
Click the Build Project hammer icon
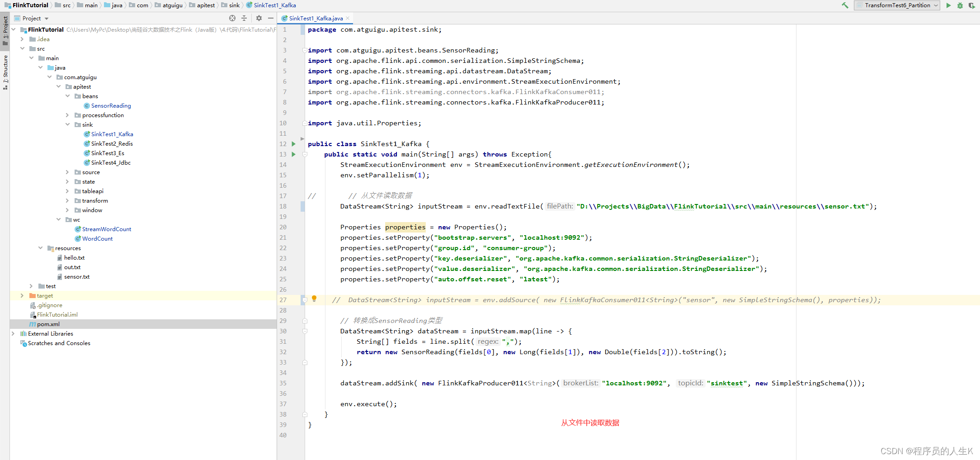844,5
